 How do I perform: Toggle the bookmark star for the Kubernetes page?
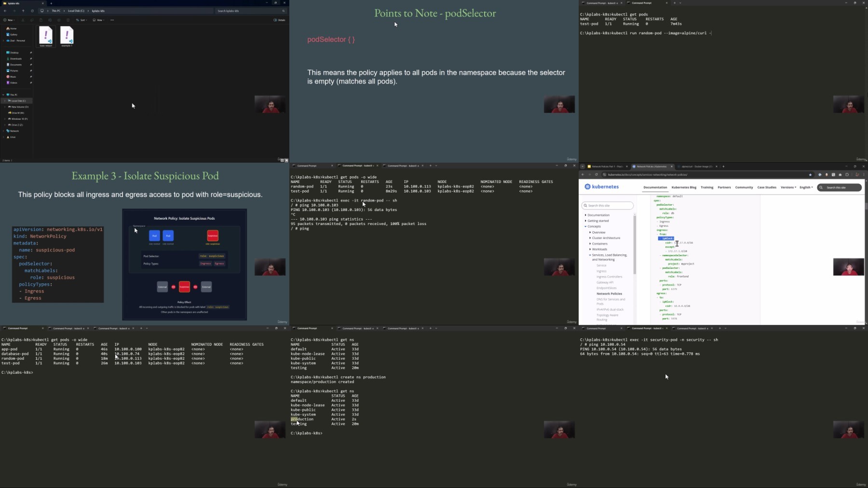[810, 175]
